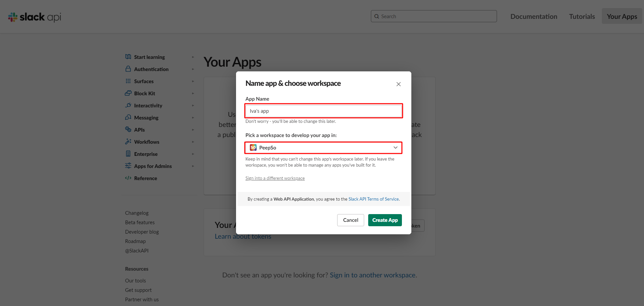Screen dimensions: 644x306
Task: Click the Interactivity icon
Action: [128, 105]
